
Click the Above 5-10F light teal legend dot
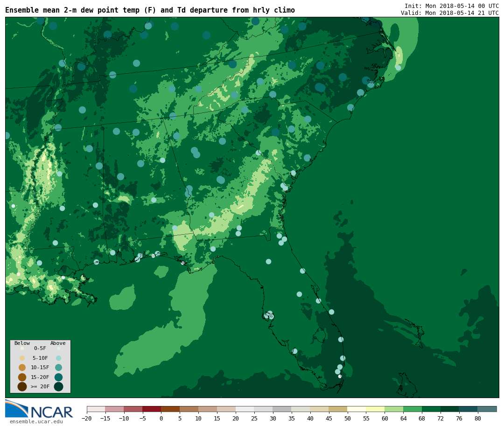click(x=58, y=358)
